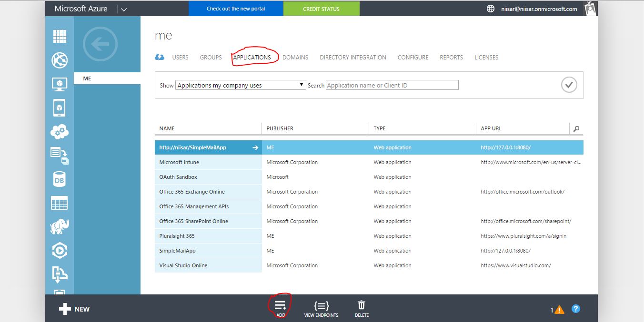
Task: Select ME directory in left panel
Action: point(107,78)
